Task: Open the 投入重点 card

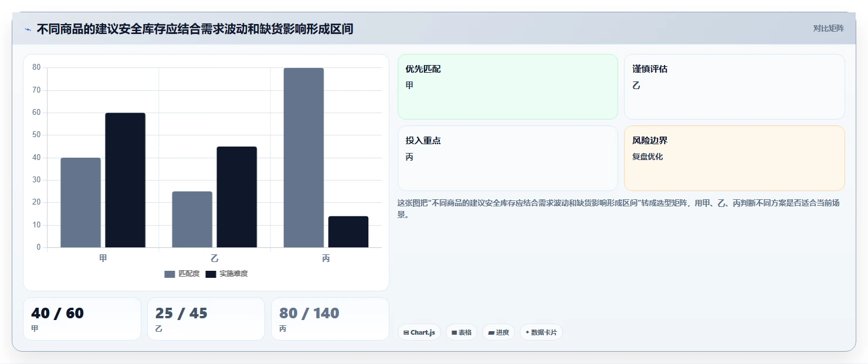Action: pyautogui.click(x=508, y=158)
